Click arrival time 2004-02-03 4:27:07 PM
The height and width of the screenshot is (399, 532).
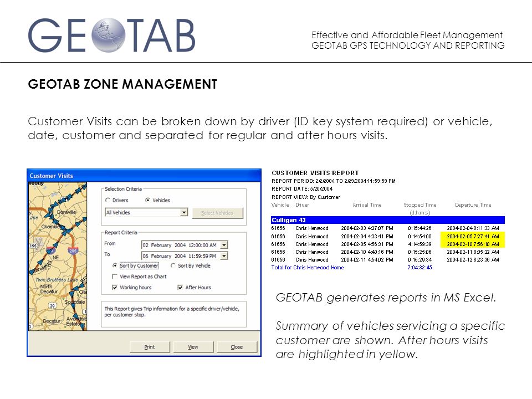pyautogui.click(x=367, y=228)
